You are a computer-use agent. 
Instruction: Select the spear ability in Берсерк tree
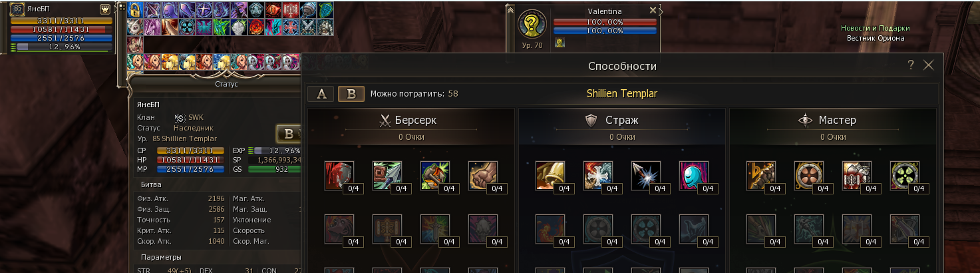(387, 175)
